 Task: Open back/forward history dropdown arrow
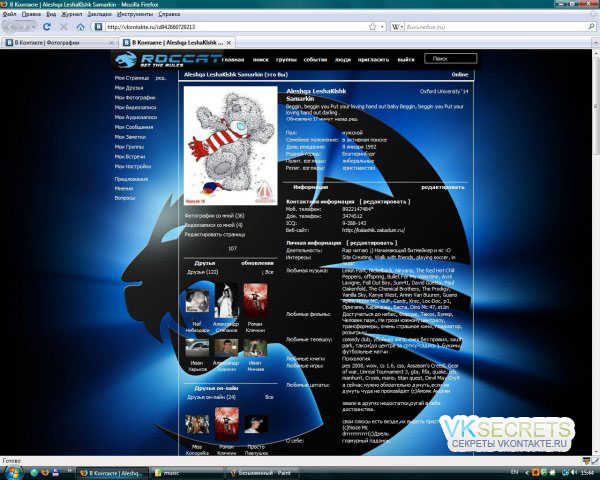click(x=33, y=27)
